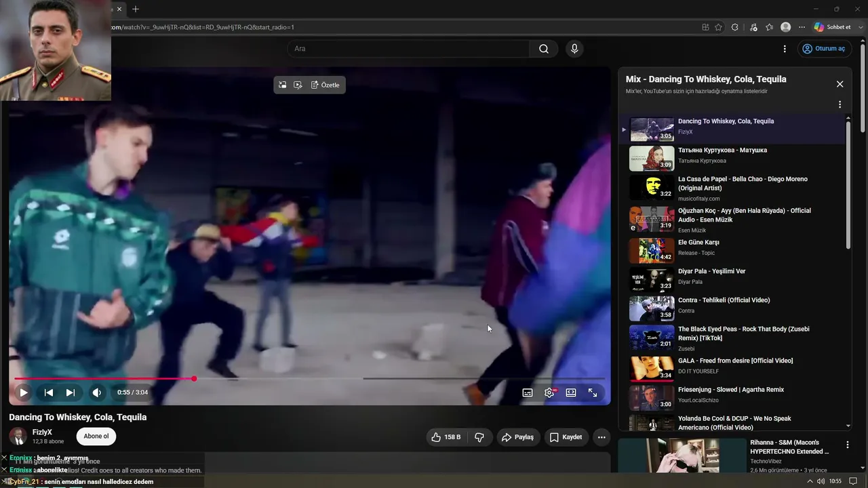
Task: Open the favorites list icon
Action: (x=769, y=27)
